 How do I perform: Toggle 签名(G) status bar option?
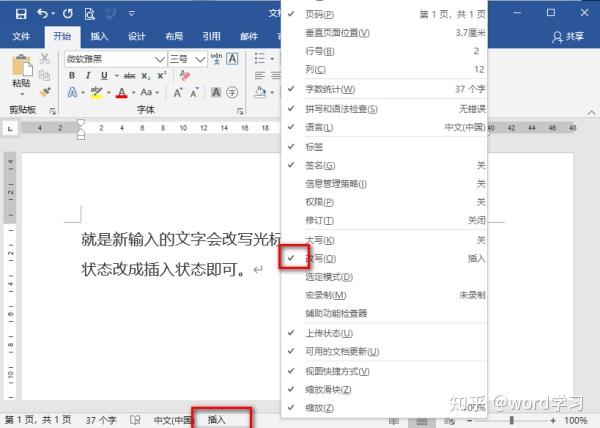[x=384, y=166]
